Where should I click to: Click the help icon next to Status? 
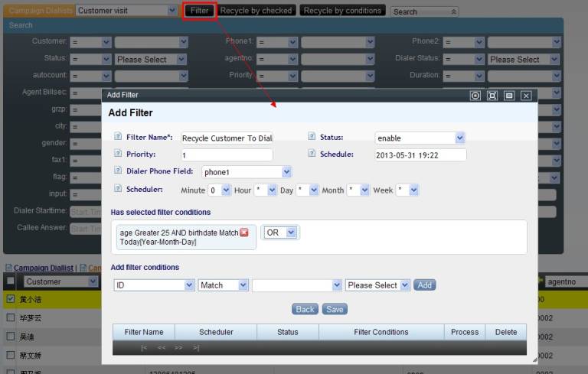(x=312, y=137)
